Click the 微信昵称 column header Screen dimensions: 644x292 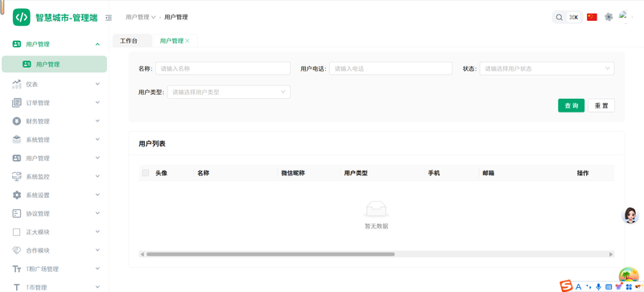[293, 173]
